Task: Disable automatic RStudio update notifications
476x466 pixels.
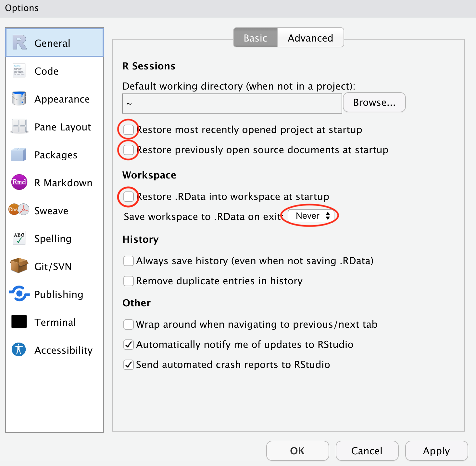Action: [x=129, y=345]
